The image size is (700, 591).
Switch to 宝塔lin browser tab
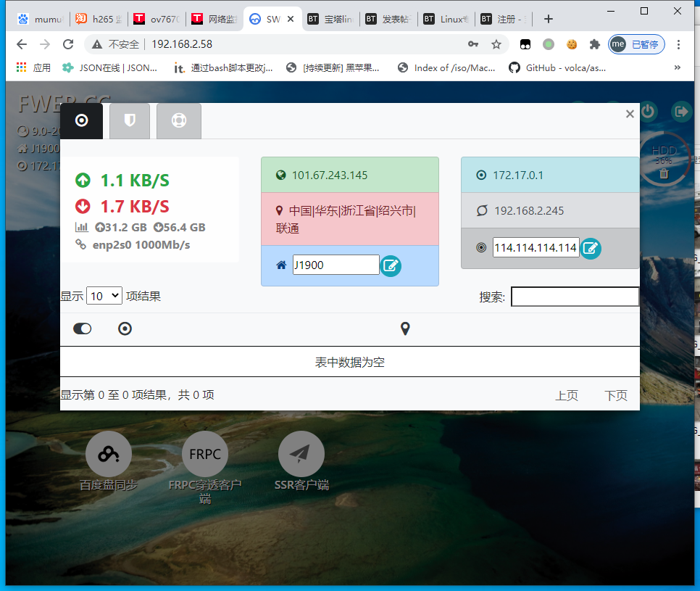(331, 19)
